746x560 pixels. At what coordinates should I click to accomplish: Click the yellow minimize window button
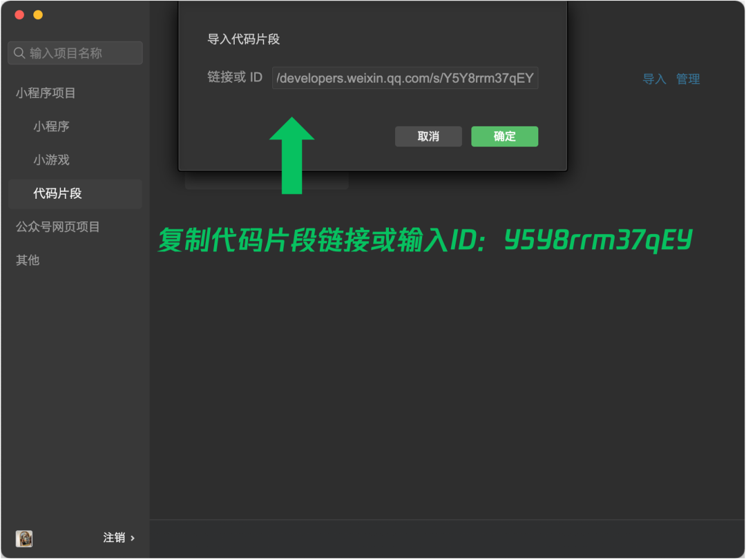tap(38, 15)
